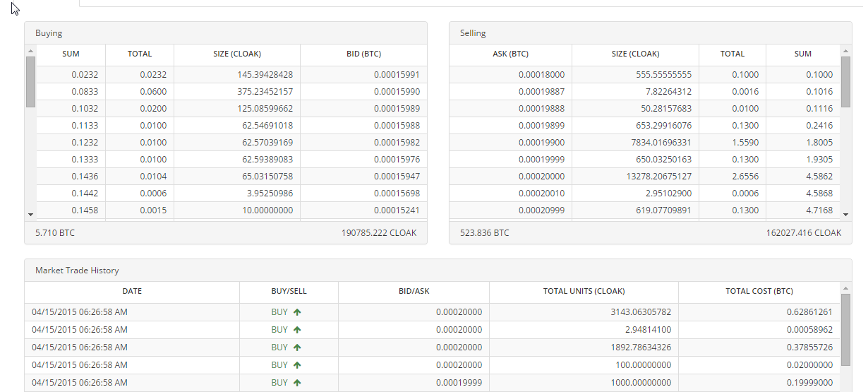The image size is (868, 392).
Task: Click sell order size 13278.20675127
Action: (659, 176)
